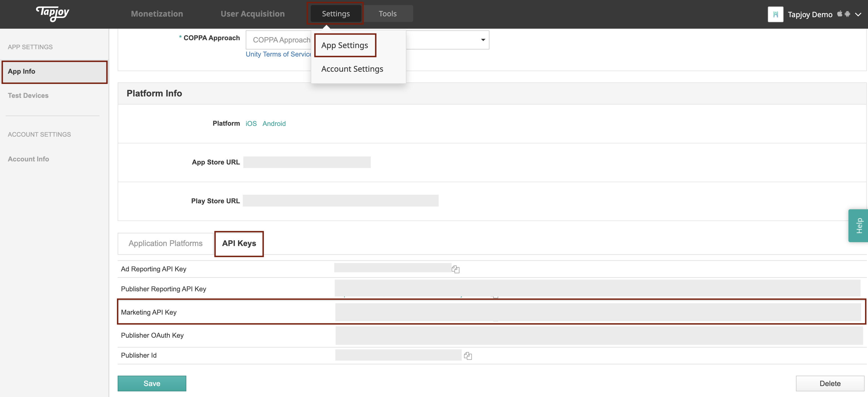The width and height of the screenshot is (868, 397).
Task: Open the Unity Terms of Service link
Action: point(278,54)
